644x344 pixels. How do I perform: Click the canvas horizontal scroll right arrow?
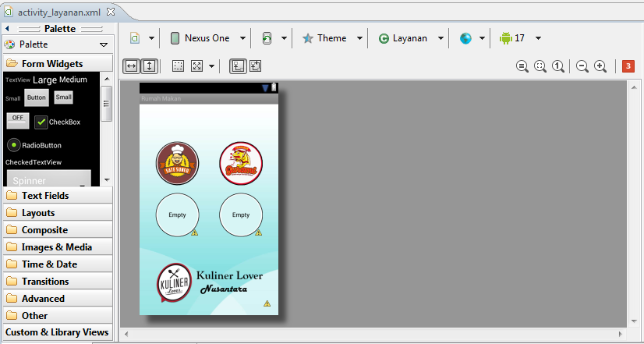(621, 334)
